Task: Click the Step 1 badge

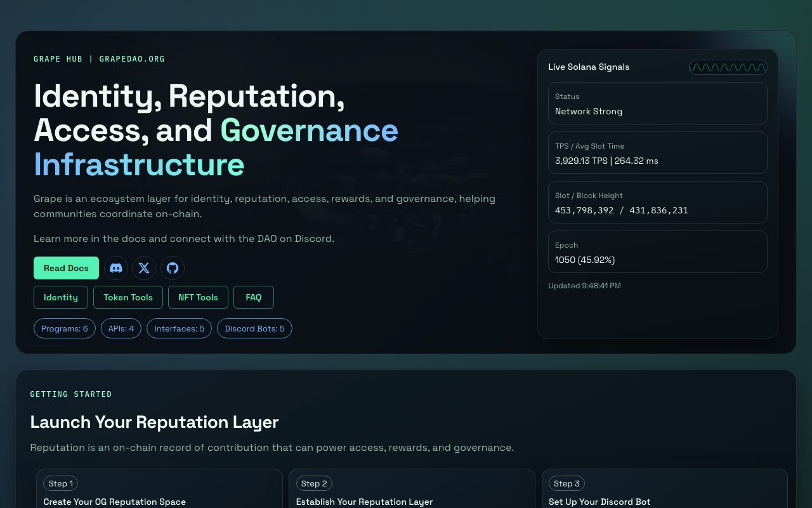Action: pyautogui.click(x=61, y=483)
